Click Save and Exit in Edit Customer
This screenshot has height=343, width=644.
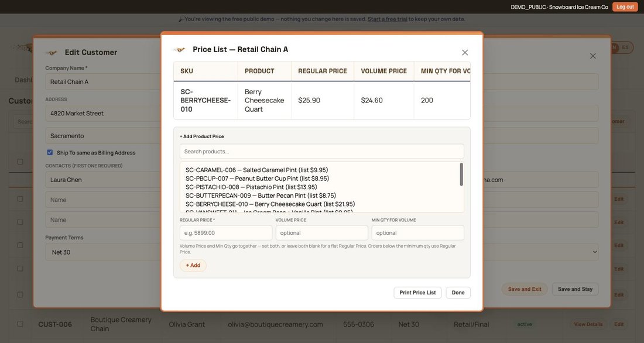click(525, 289)
